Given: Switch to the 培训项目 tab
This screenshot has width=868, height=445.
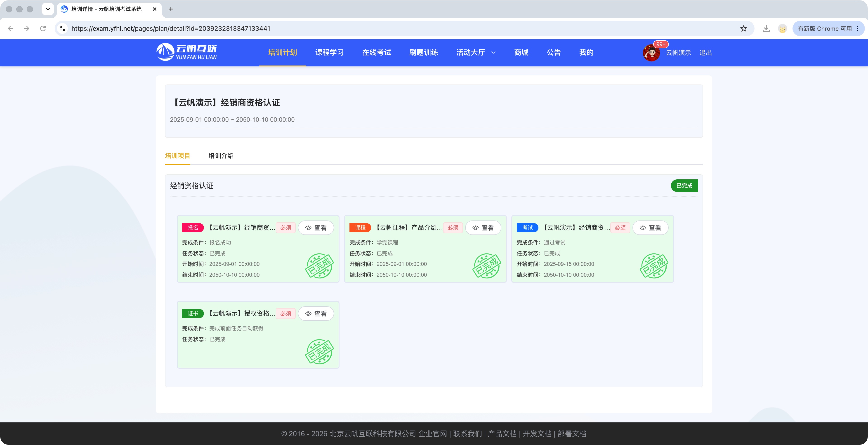Looking at the screenshot, I should [178, 155].
